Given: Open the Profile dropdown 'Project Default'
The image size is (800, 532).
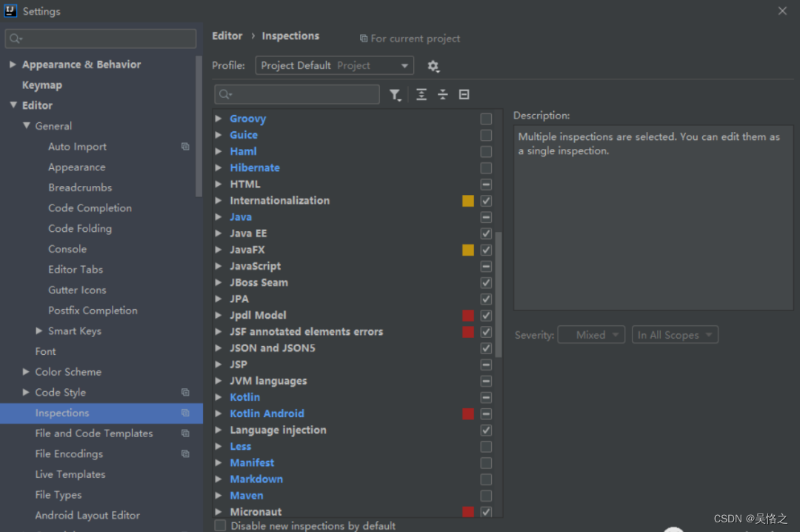Looking at the screenshot, I should [334, 66].
